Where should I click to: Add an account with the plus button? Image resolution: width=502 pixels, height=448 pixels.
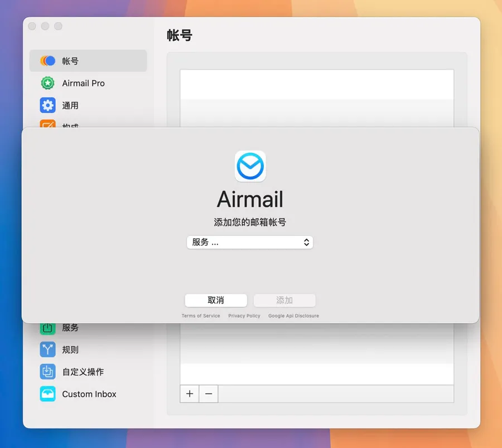tap(190, 394)
